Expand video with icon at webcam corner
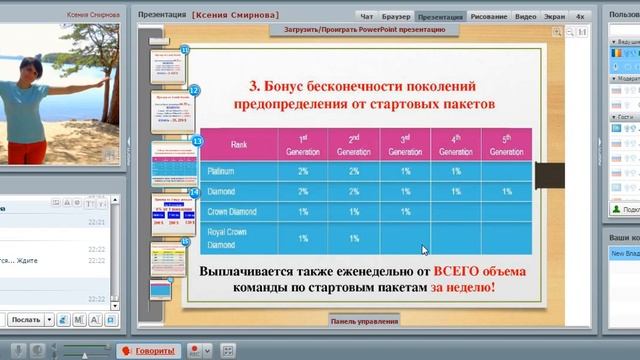640x360 pixels. (110, 155)
